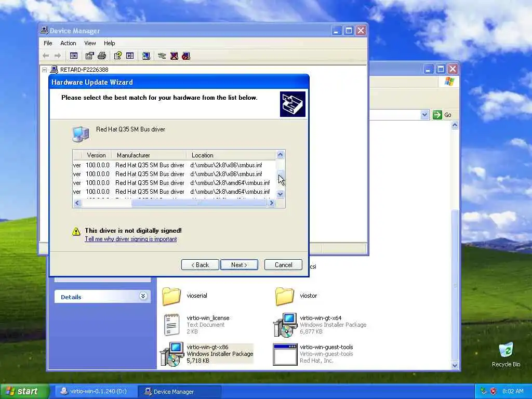Image resolution: width=532 pixels, height=399 pixels.
Task: Click Explorer window scroll up arrow
Action: click(455, 125)
